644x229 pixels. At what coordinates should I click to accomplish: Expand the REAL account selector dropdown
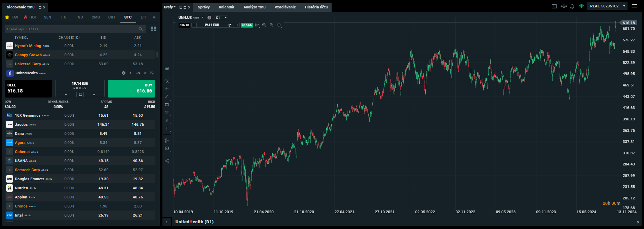coord(624,6)
